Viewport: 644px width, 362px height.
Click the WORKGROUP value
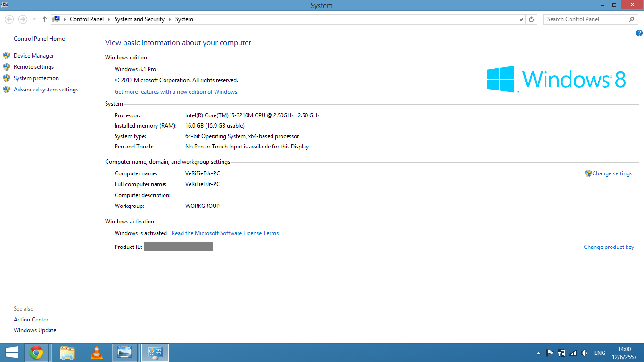(202, 206)
